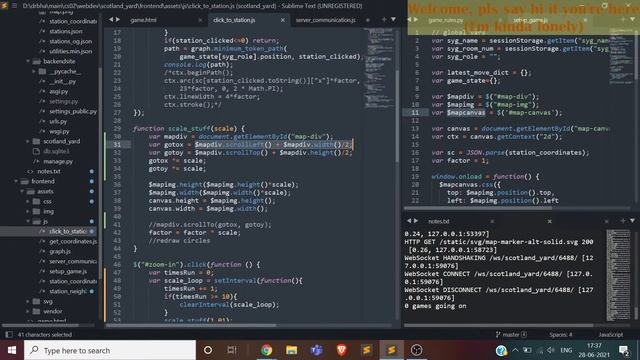This screenshot has height=360, width=640.
Task: Open graph.js in the sidebar
Action: pyautogui.click(x=60, y=251)
